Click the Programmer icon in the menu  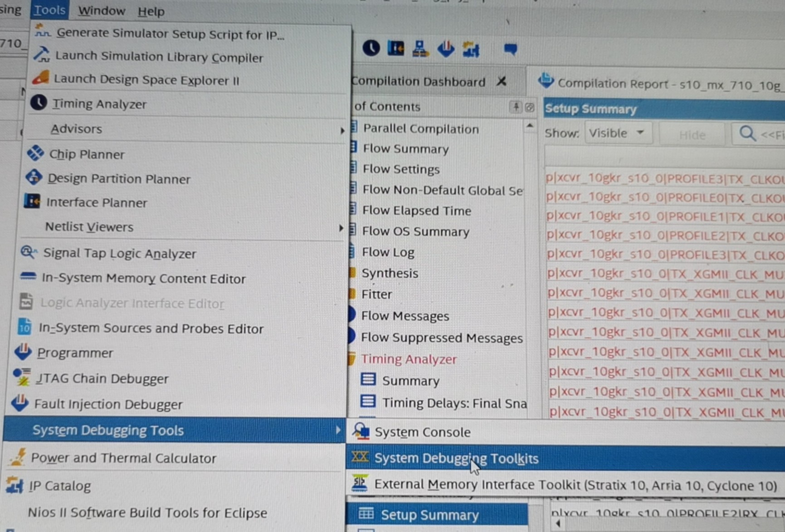23,352
